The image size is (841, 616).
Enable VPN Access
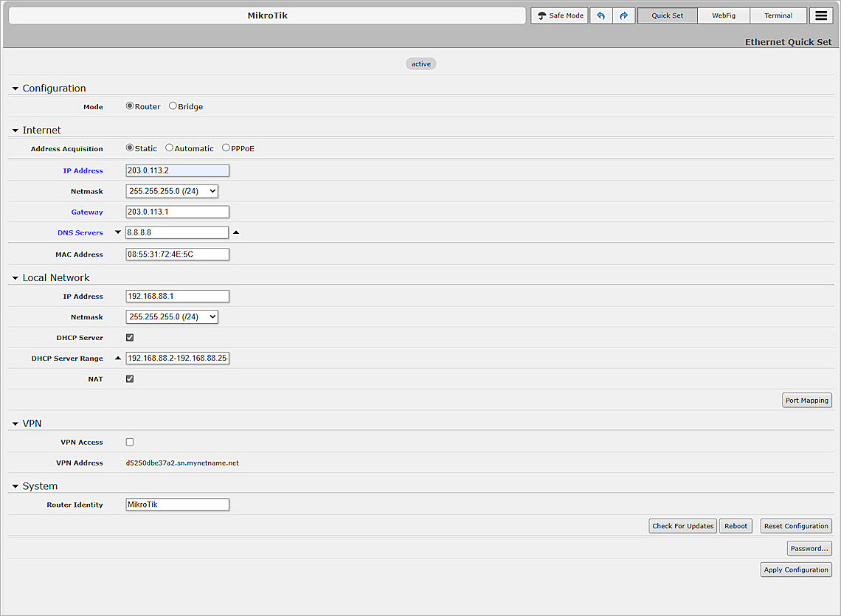pos(129,442)
